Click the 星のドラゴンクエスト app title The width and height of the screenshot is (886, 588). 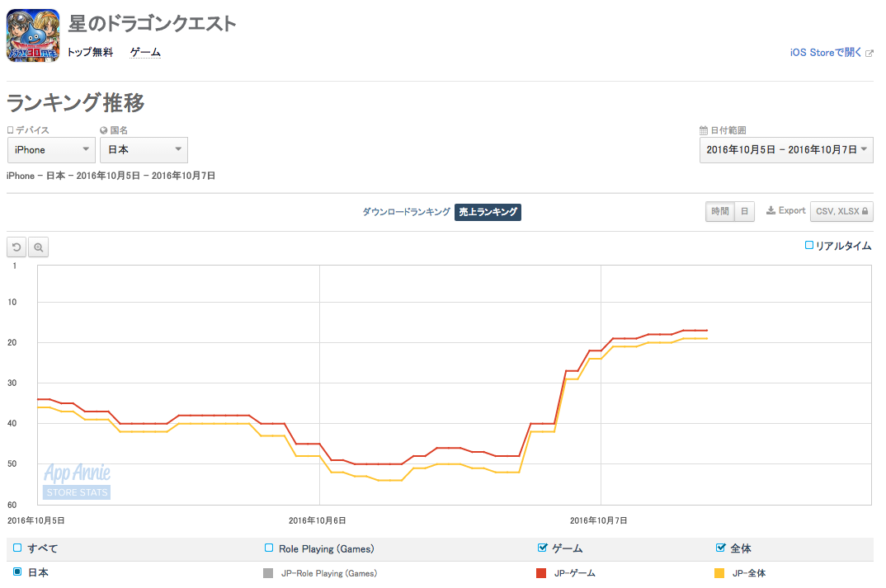[153, 24]
